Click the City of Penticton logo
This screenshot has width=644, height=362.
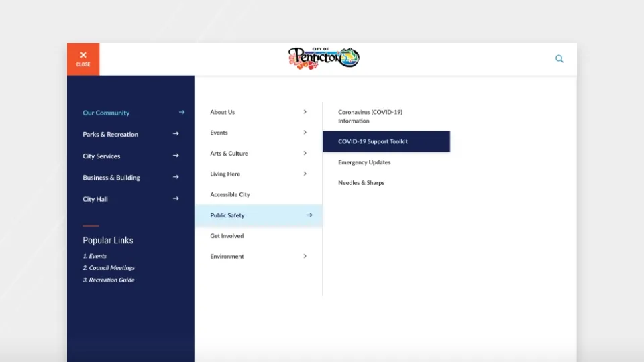pos(323,58)
